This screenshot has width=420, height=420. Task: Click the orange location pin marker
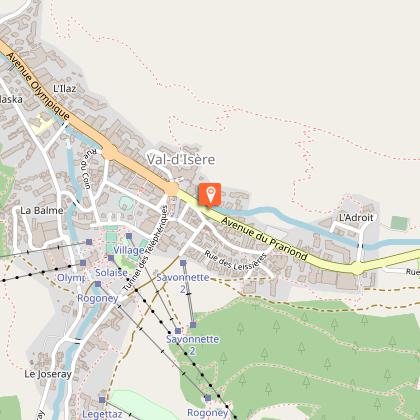[210, 195]
